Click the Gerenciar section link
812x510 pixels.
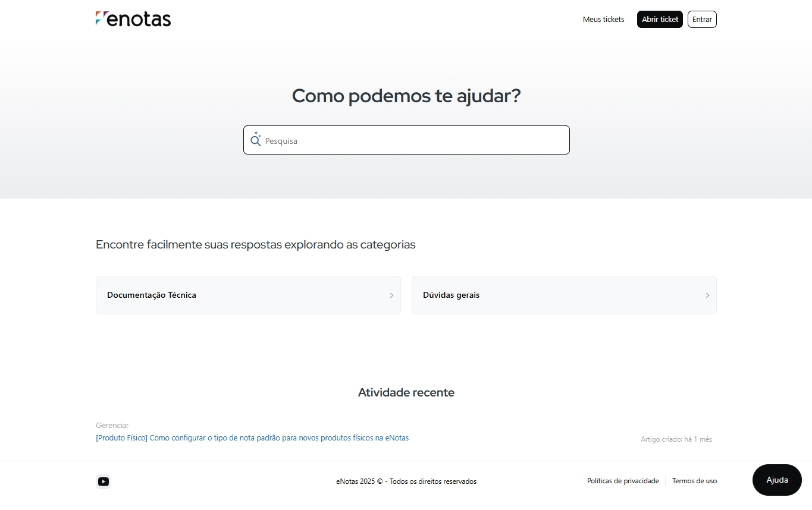(112, 425)
